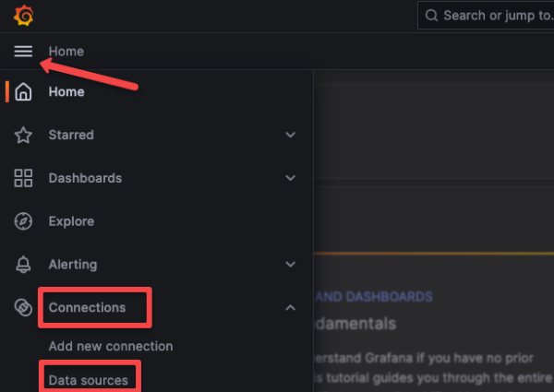Click the Connections link icon
This screenshot has width=554, height=392.
coord(23,307)
